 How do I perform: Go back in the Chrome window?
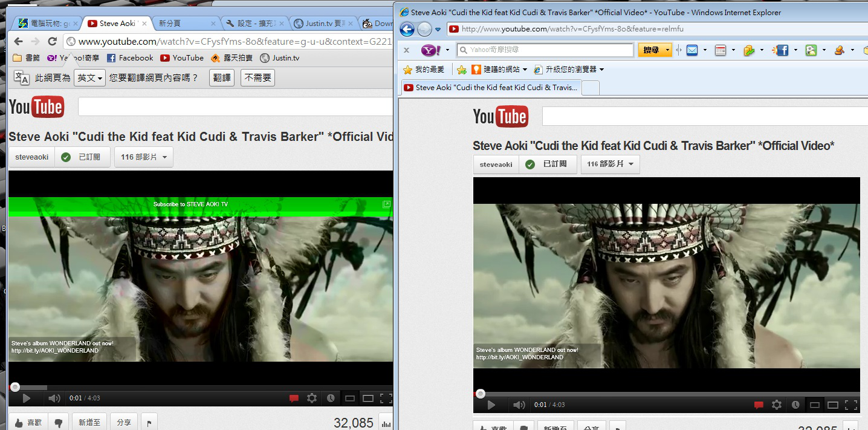click(18, 42)
